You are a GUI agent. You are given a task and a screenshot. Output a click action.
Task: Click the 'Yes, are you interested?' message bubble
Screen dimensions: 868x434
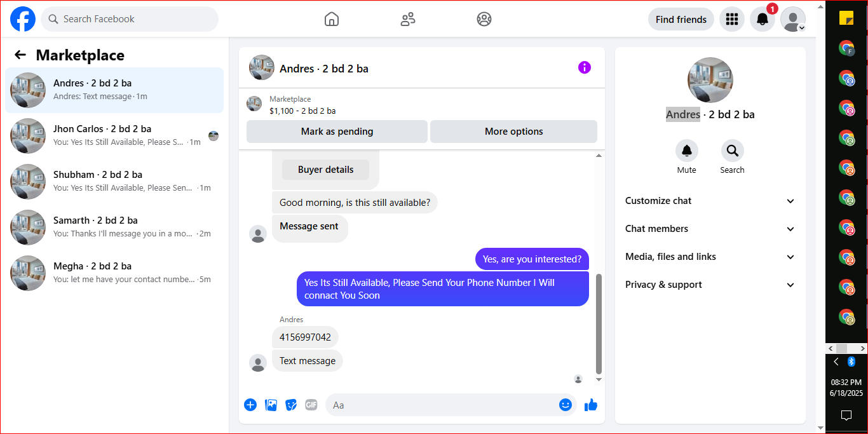coord(532,259)
